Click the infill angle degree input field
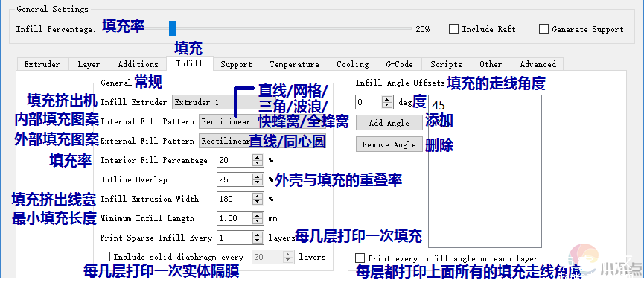644x286 pixels. 369,102
